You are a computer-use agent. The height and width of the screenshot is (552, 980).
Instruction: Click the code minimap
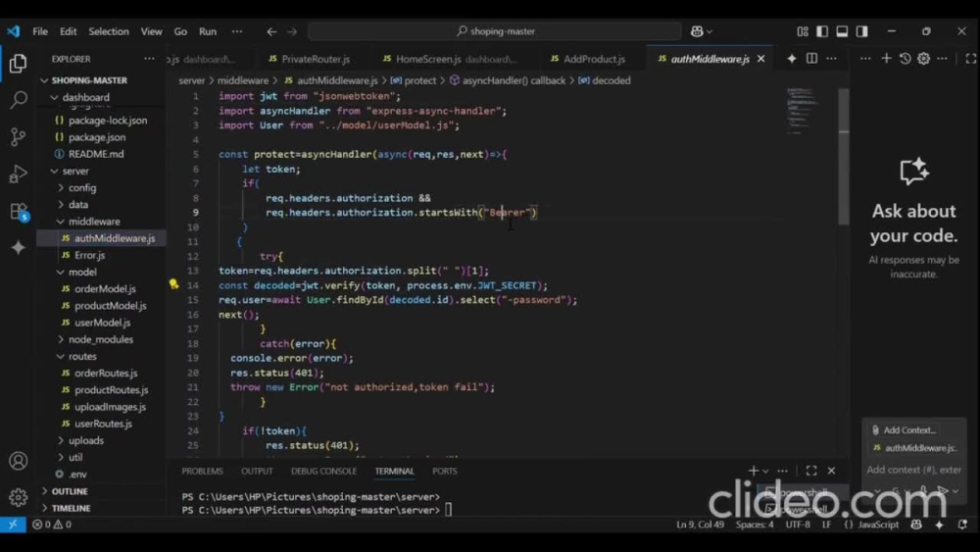(804, 113)
